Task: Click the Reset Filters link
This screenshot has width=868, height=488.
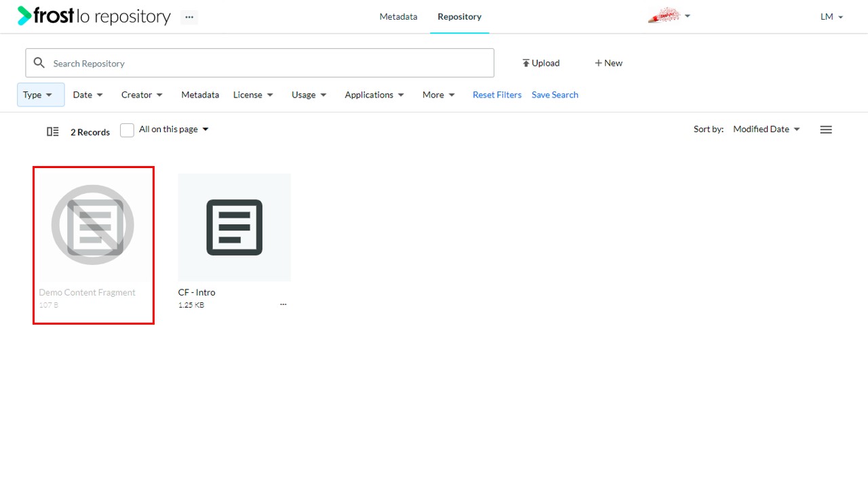Action: [x=497, y=95]
